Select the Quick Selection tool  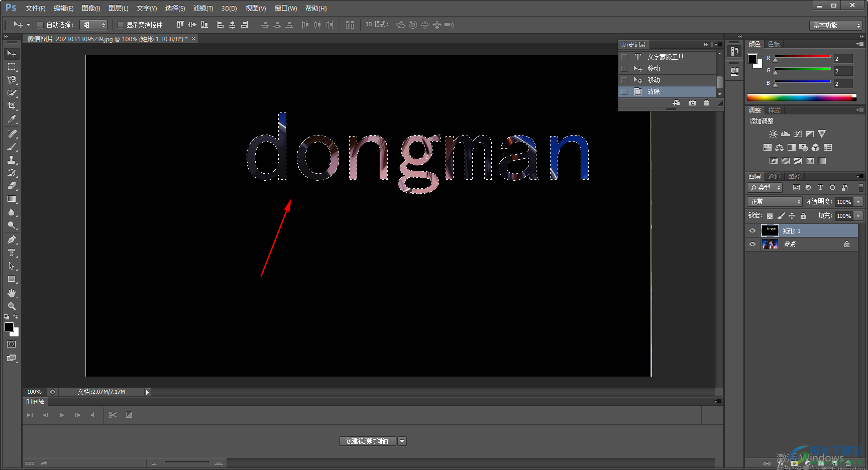(12, 93)
